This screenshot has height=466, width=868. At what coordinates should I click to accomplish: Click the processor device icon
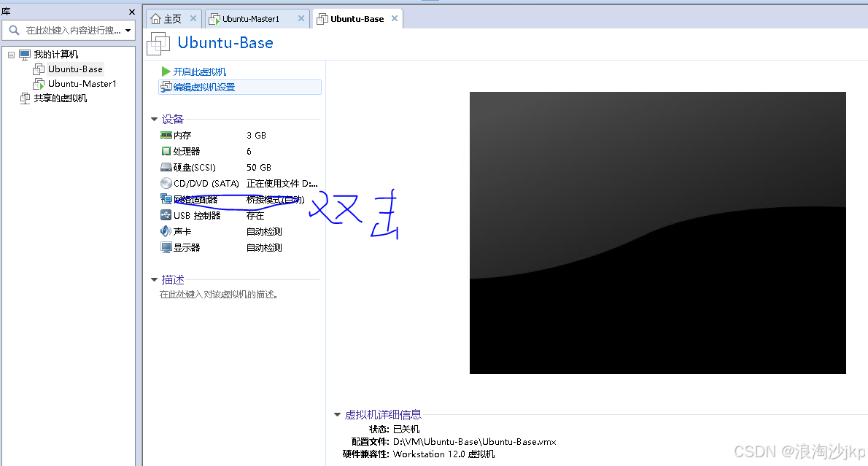(166, 151)
